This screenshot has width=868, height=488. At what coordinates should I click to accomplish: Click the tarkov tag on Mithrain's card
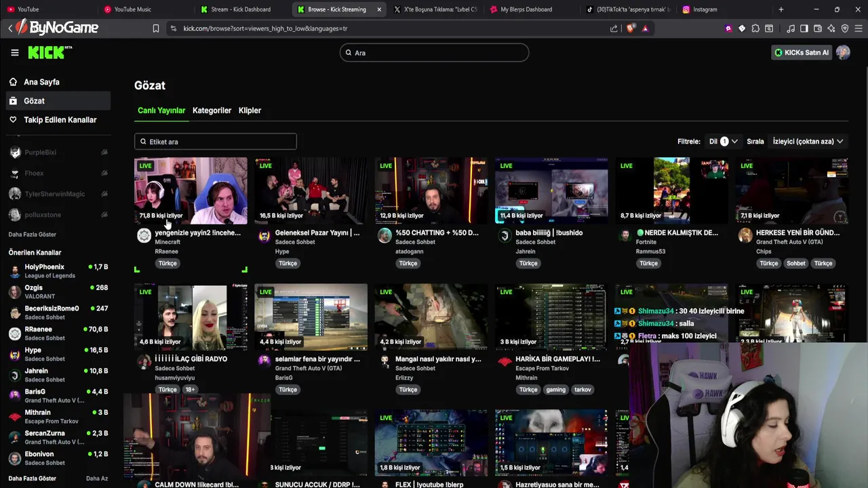(x=583, y=390)
